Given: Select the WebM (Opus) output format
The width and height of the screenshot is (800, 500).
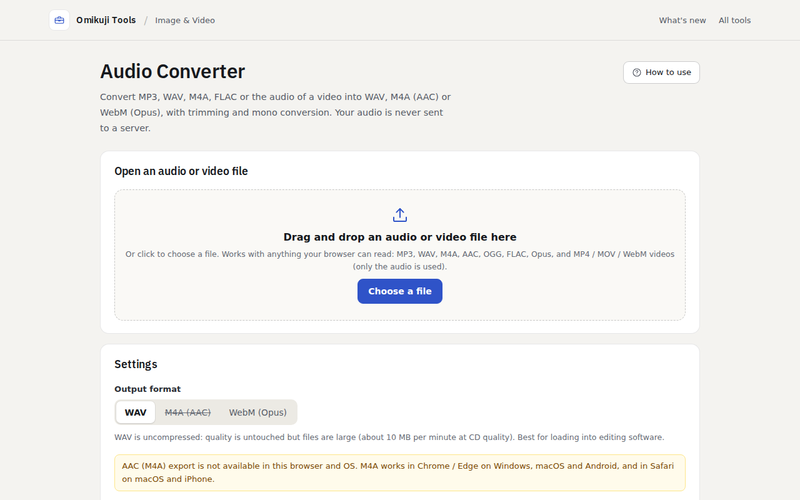Looking at the screenshot, I should tap(258, 412).
